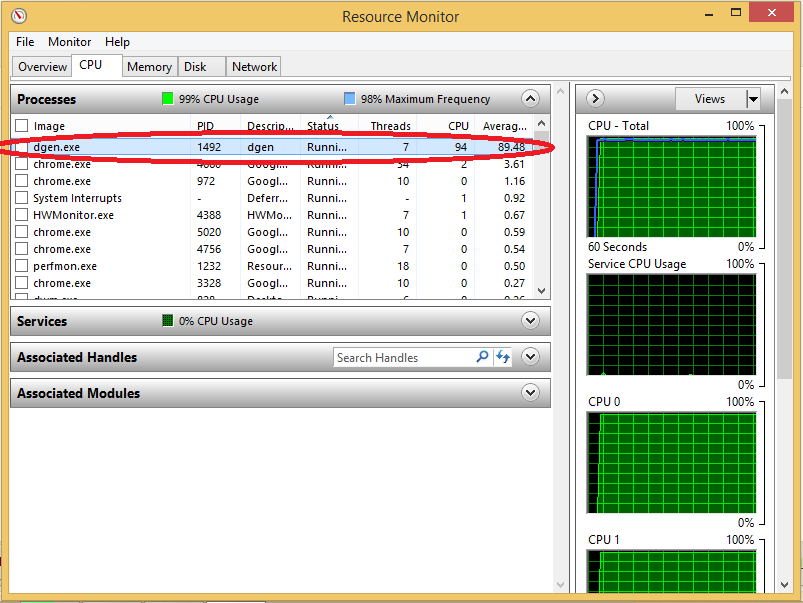This screenshot has height=603, width=803.
Task: Select the perfmon.exe row name
Action: pos(65,266)
